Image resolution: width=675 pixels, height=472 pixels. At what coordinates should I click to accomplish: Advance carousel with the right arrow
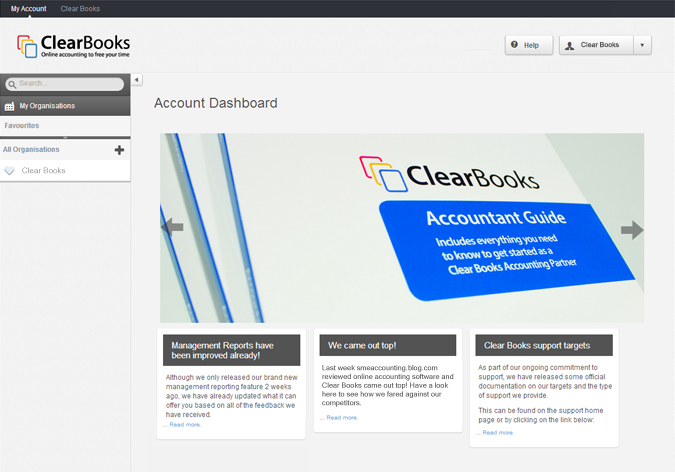tap(632, 230)
